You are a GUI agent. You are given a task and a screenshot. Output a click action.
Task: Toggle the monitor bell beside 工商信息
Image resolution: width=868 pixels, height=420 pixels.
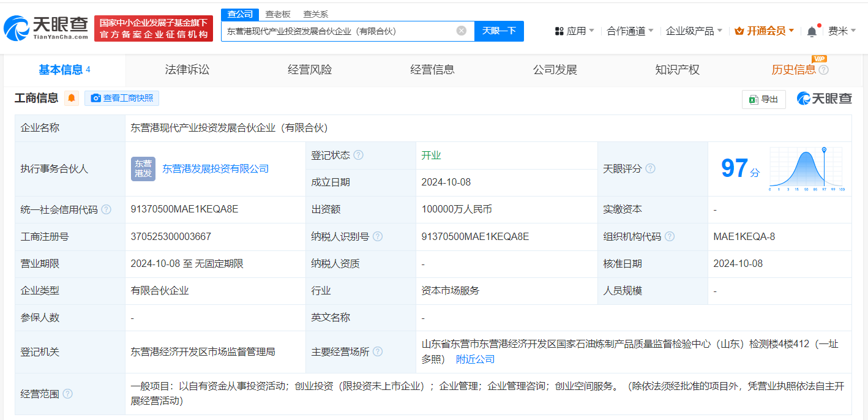(x=72, y=98)
